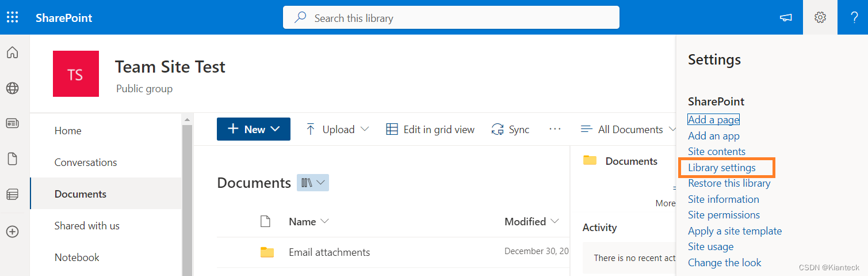Open the more actions ellipsis
The height and width of the screenshot is (276, 868).
[x=555, y=129]
